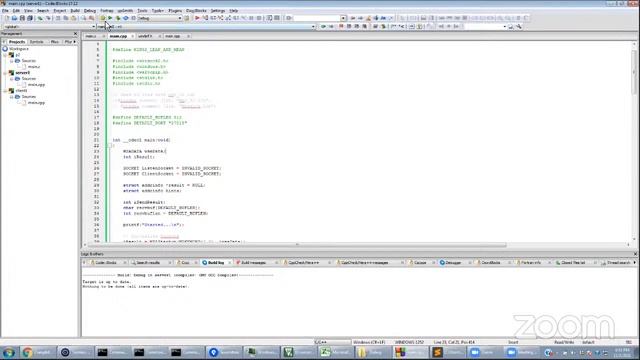The height and width of the screenshot is (360, 640).
Task: Click the Various info debug icon
Action: tap(277, 18)
